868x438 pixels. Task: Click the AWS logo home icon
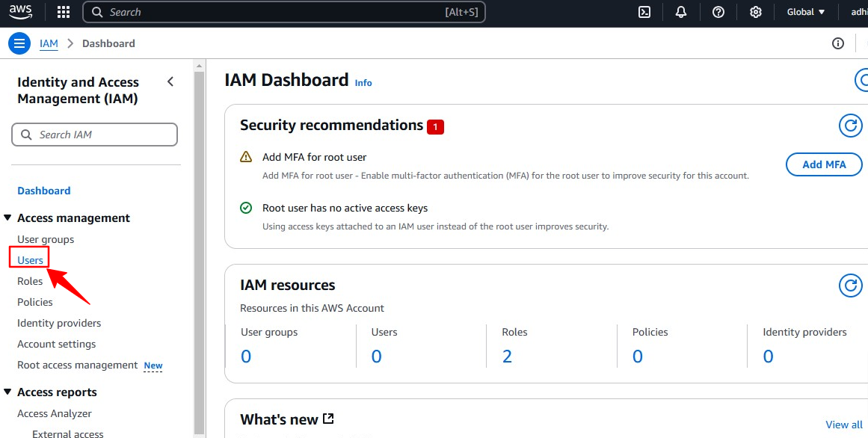[20, 12]
